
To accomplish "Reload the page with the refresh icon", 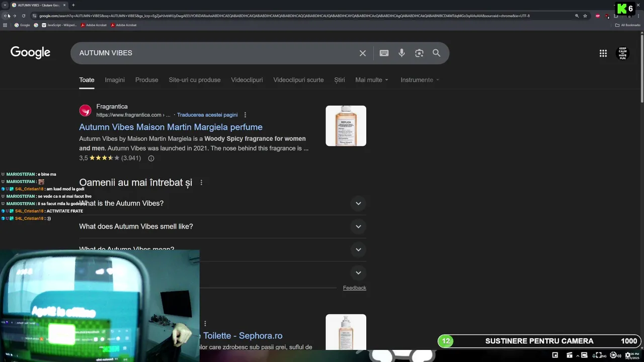I will 23,16.
